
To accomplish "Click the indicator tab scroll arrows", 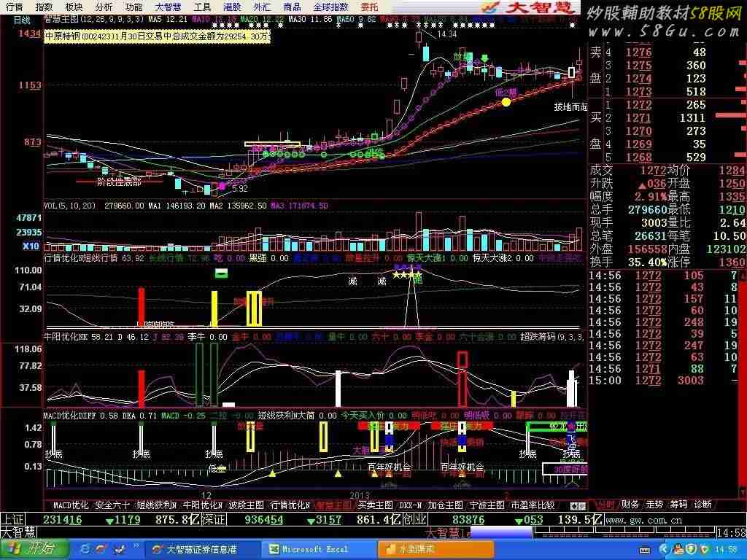I will (x=578, y=506).
